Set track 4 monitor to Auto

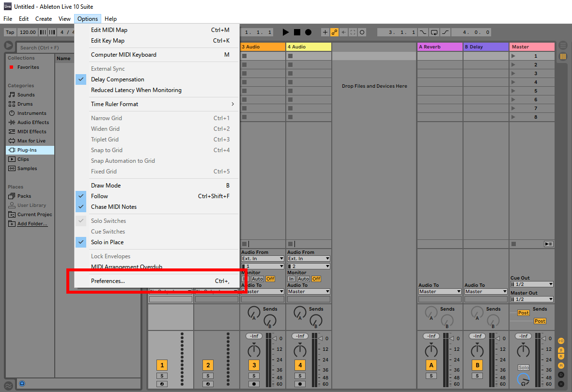click(303, 279)
